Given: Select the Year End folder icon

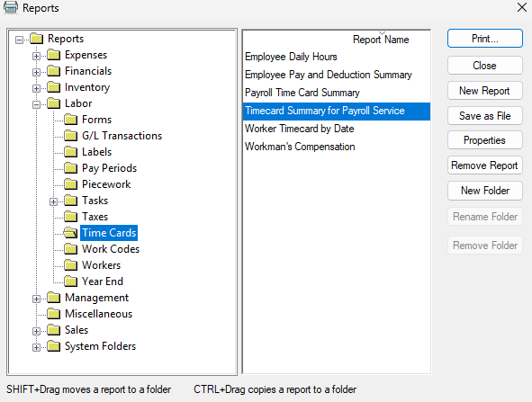Looking at the screenshot, I should [70, 281].
